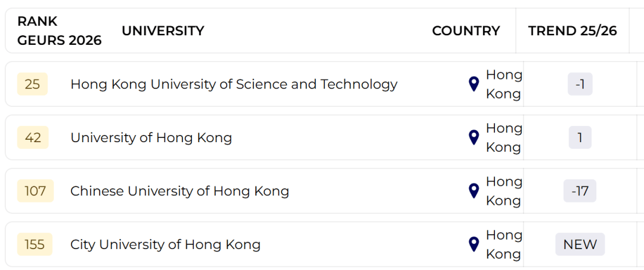Open the University of Hong Kong entry
Image resolution: width=644 pixels, height=270 pixels.
[x=151, y=138]
